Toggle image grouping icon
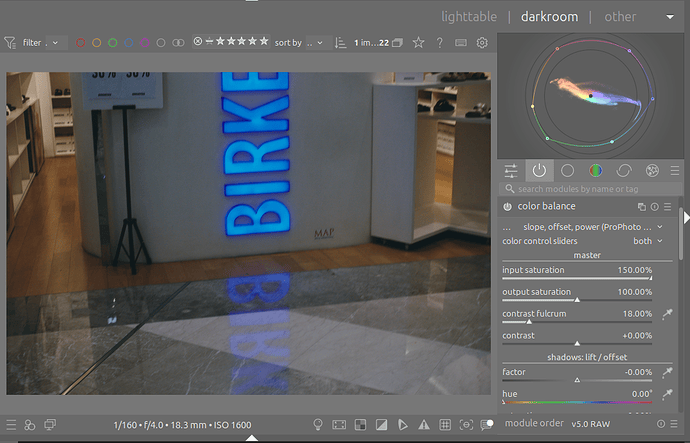 398,43
